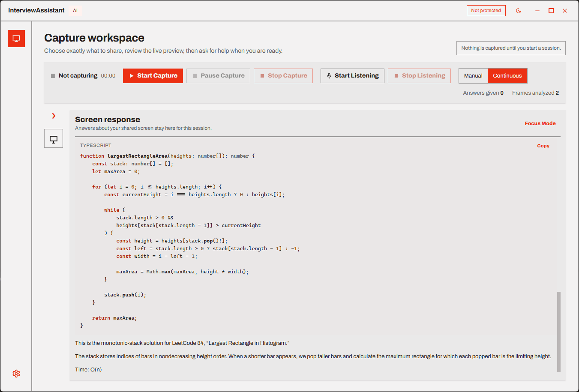Click the Not protected badge
Viewport: 579px width, 392px height.
click(x=486, y=11)
